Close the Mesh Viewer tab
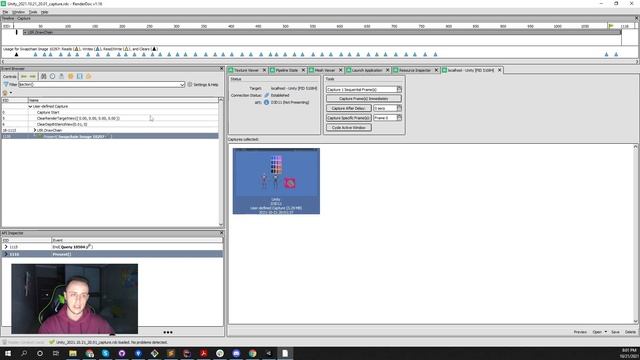 (x=340, y=70)
